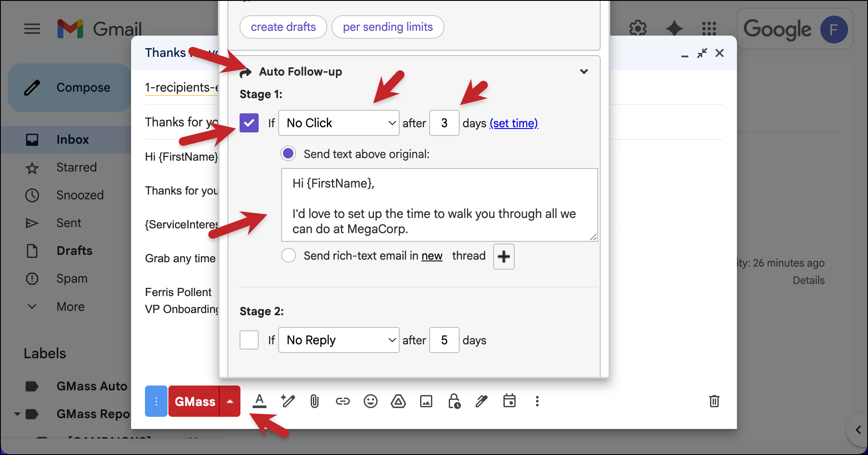Toggle confidential mode with the lock icon
Image resolution: width=868 pixels, height=455 pixels.
(454, 401)
